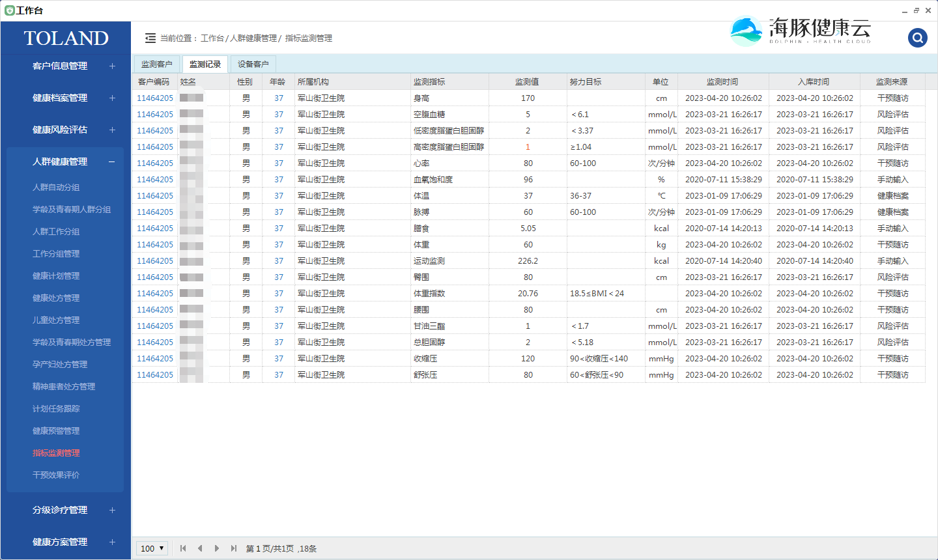
Task: Toggle the sidebar collapse menu icon
Action: tap(150, 38)
